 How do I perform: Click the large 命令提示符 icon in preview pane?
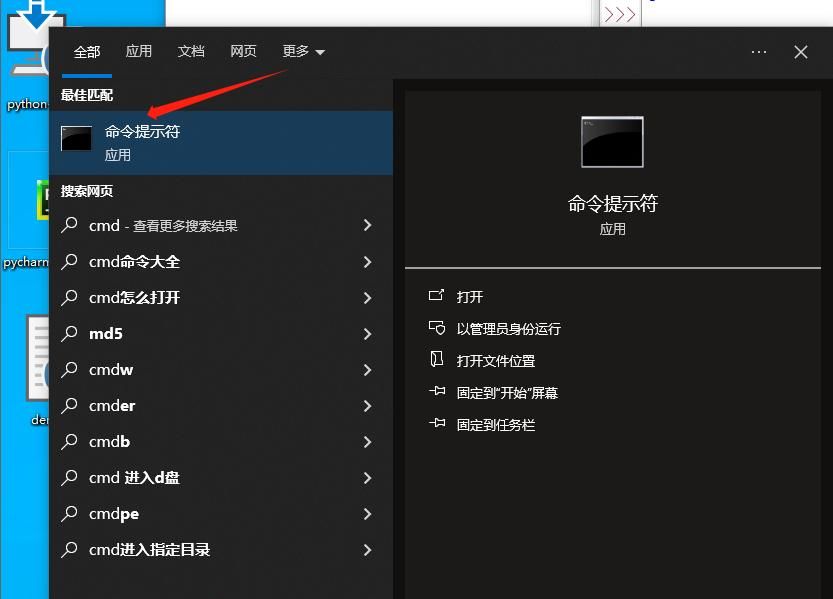[x=612, y=142]
